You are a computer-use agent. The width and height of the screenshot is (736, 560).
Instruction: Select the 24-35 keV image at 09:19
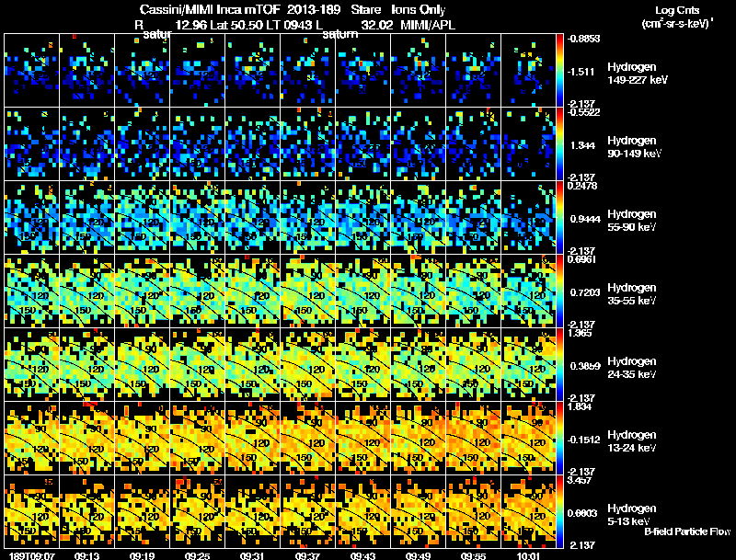(x=143, y=365)
